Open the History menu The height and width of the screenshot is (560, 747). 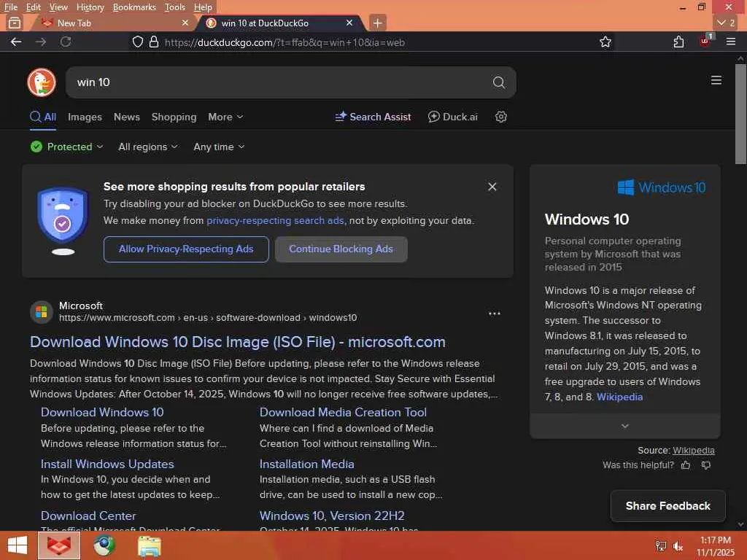click(x=90, y=7)
